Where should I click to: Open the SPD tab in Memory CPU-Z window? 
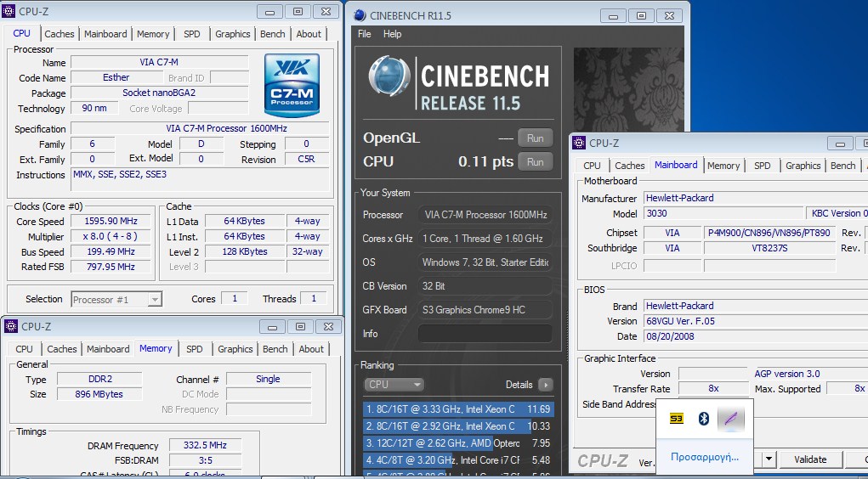click(x=195, y=349)
